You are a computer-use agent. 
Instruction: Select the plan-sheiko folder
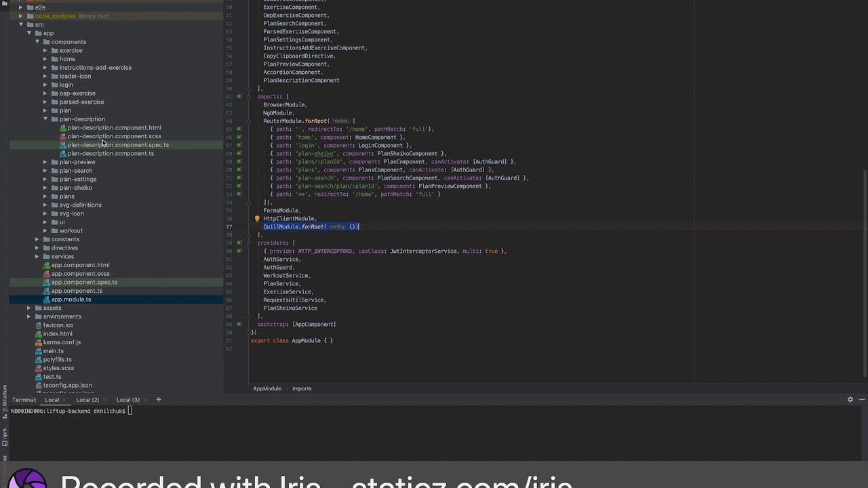pyautogui.click(x=75, y=188)
